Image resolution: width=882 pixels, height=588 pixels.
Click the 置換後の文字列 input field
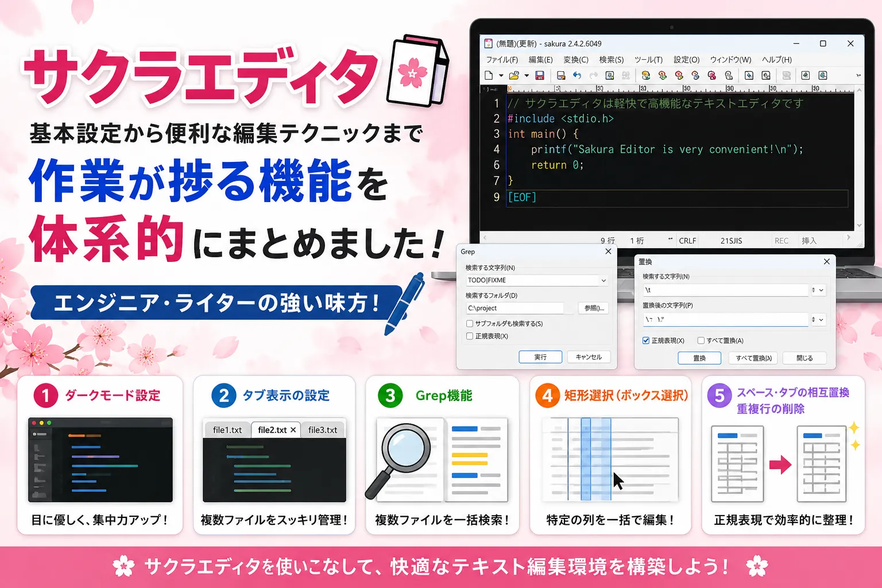725,319
